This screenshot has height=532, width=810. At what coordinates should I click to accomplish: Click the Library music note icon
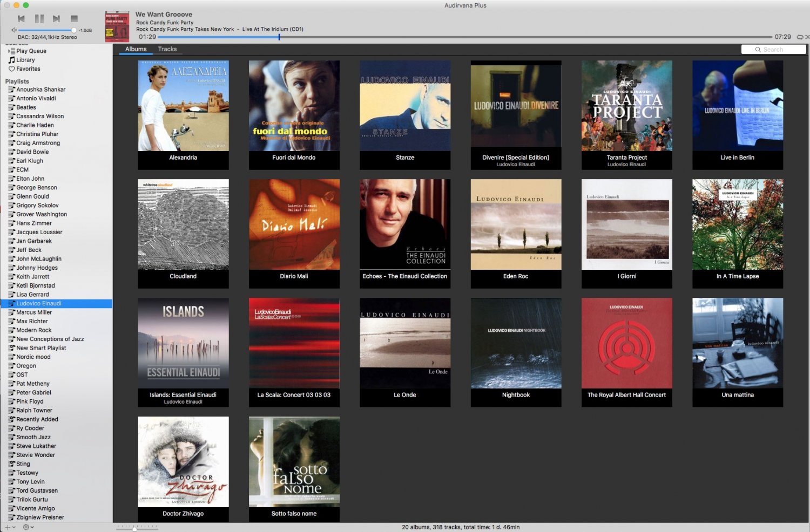[11, 60]
